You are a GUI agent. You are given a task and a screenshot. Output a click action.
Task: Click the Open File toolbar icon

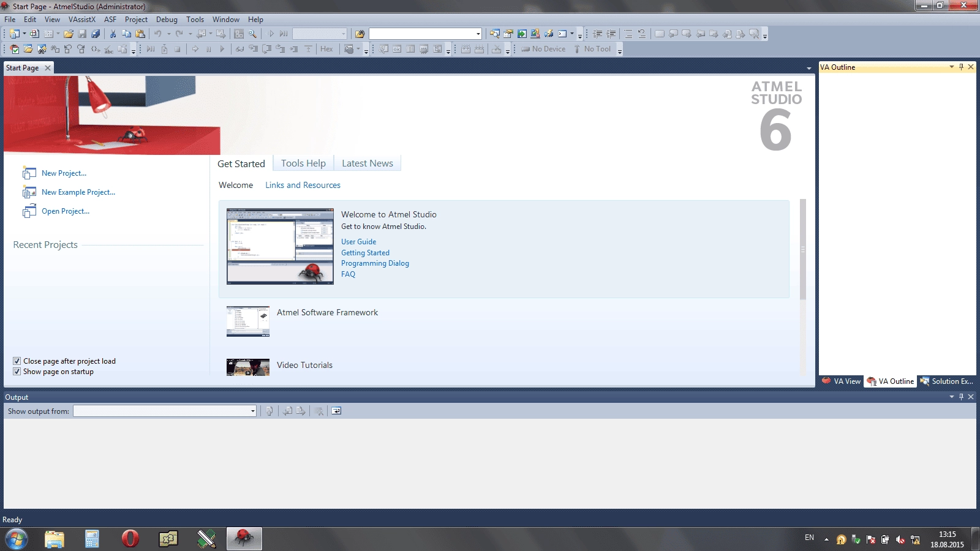point(69,34)
